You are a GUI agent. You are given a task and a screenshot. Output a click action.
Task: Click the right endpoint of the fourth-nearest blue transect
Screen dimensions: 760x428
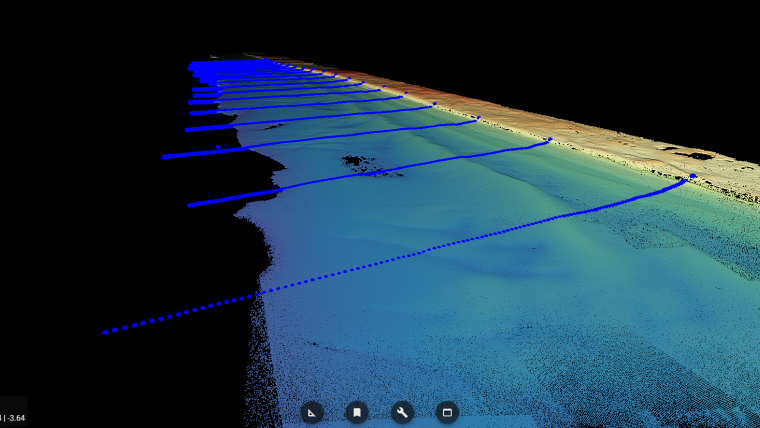click(434, 104)
